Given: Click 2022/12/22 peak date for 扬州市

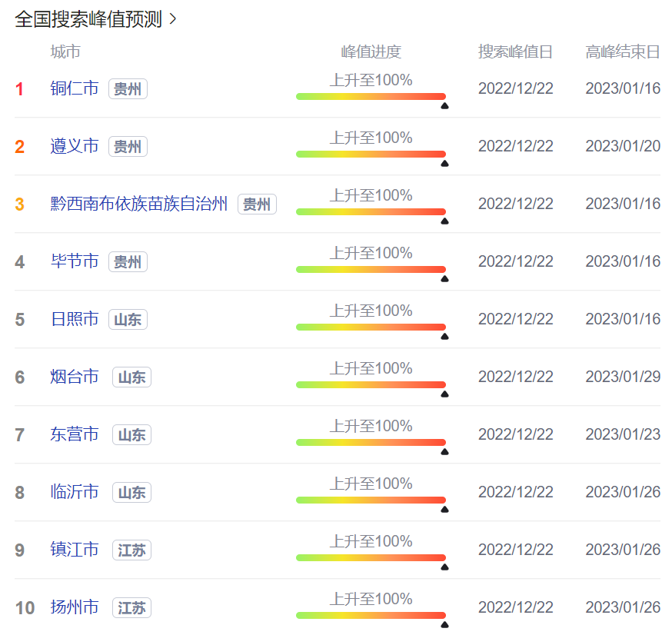Looking at the screenshot, I should [x=516, y=607].
